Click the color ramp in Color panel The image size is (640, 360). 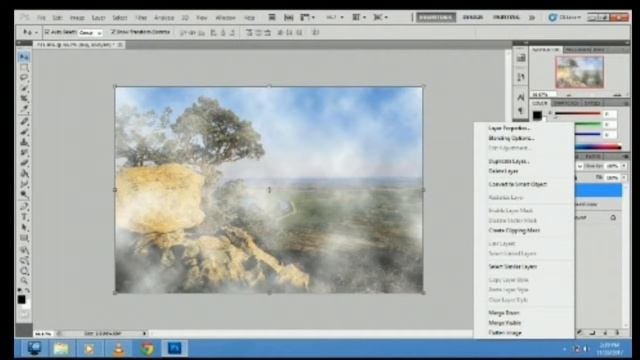click(x=598, y=147)
